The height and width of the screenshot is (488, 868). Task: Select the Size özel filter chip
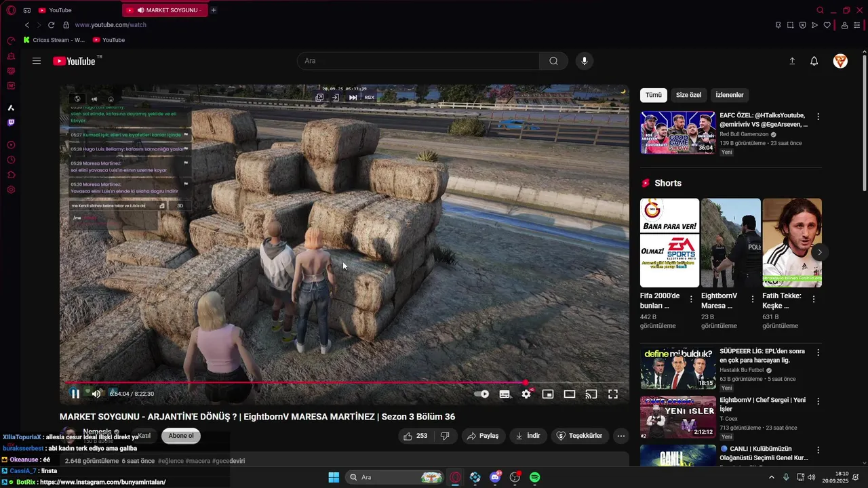688,95
